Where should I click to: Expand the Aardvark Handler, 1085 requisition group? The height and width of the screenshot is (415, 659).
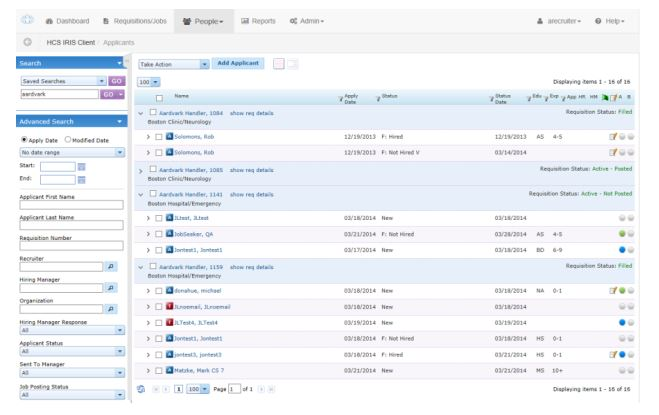pyautogui.click(x=141, y=170)
